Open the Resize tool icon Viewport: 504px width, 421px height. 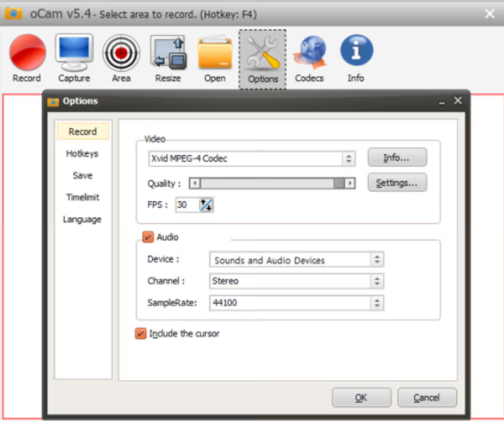click(x=168, y=53)
